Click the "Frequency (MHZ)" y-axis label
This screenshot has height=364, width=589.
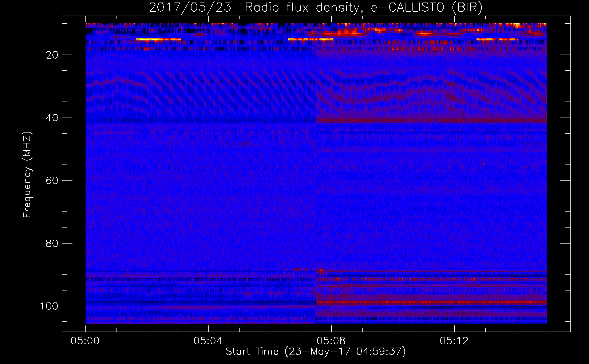pyautogui.click(x=27, y=175)
